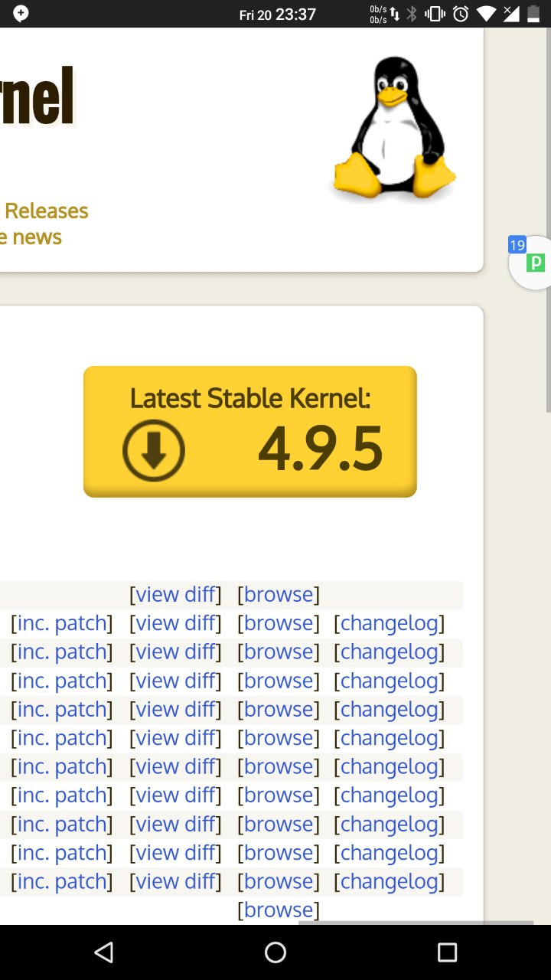Image resolution: width=551 pixels, height=980 pixels.
Task: Tap the cellular signal status icon
Action: pyautogui.click(x=511, y=14)
